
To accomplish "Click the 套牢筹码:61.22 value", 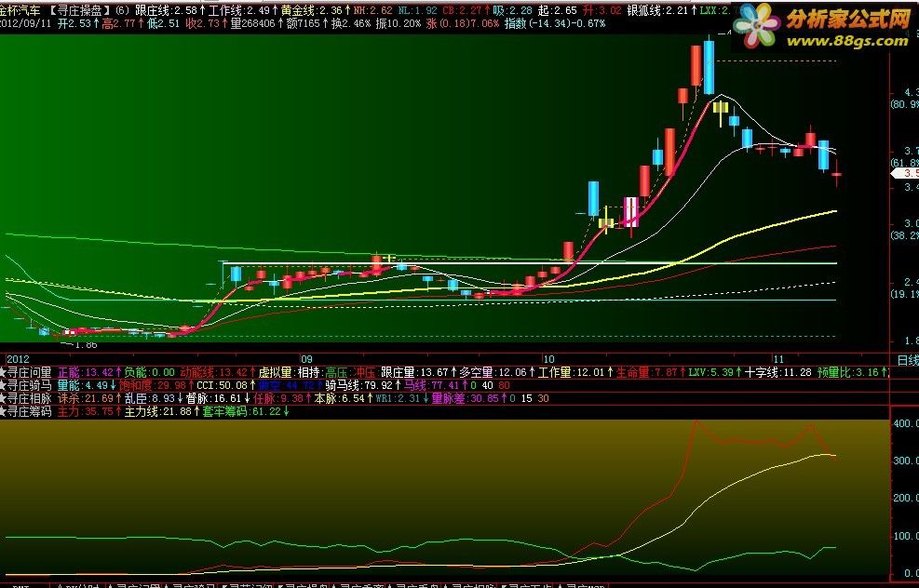I will 241,411.
